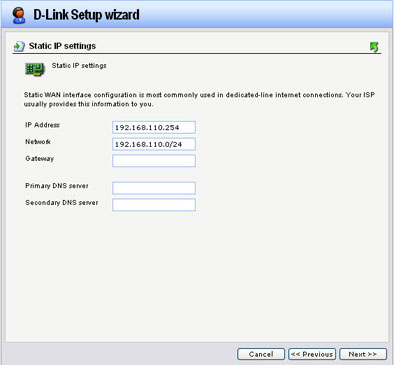Click the 'Gateway' label
Viewport: 394px width, 365px height.
(x=40, y=159)
